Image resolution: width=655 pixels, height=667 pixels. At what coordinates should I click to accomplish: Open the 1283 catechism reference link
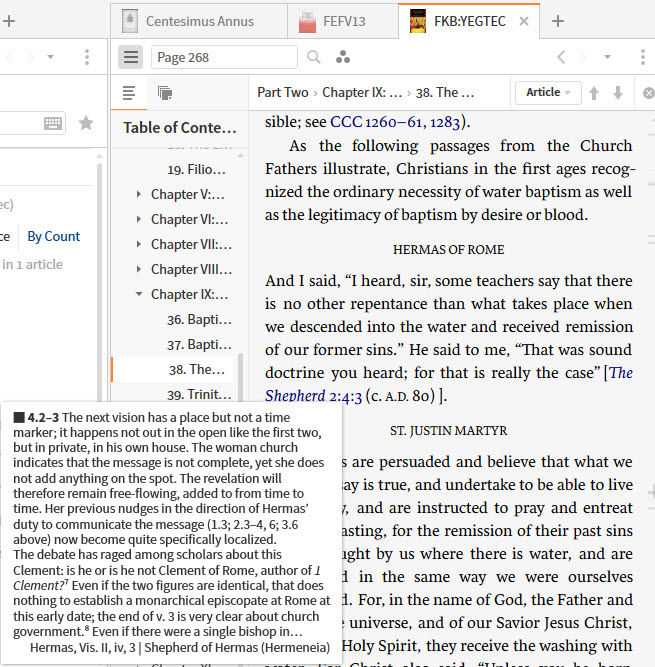tap(445, 122)
